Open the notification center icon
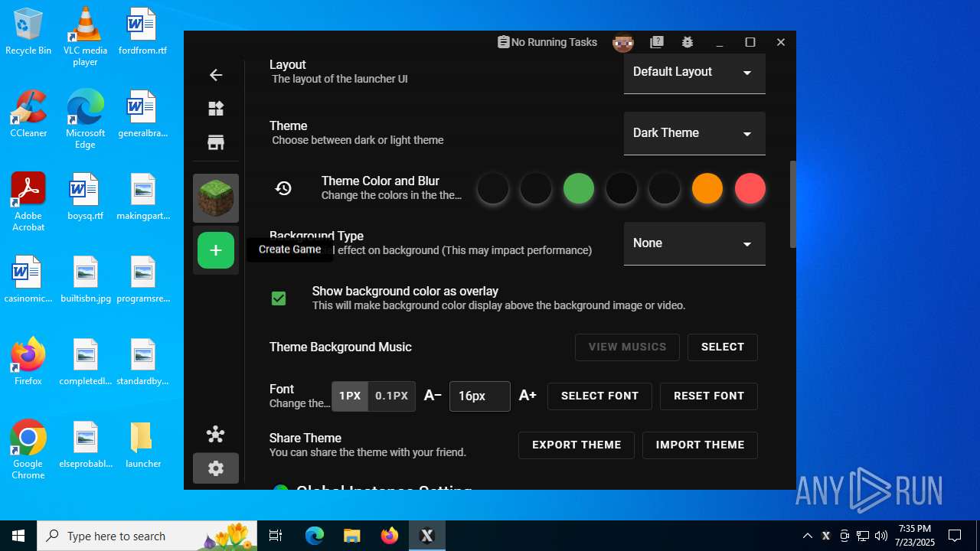 955,536
